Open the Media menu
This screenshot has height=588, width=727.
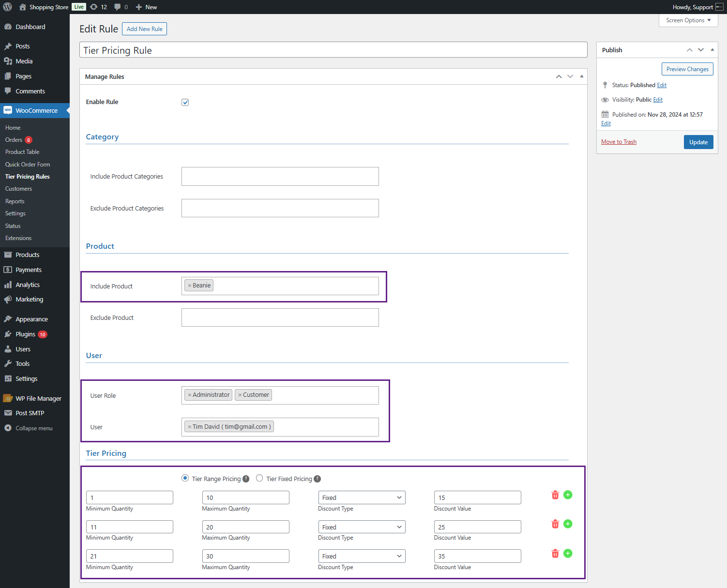[x=35, y=61]
